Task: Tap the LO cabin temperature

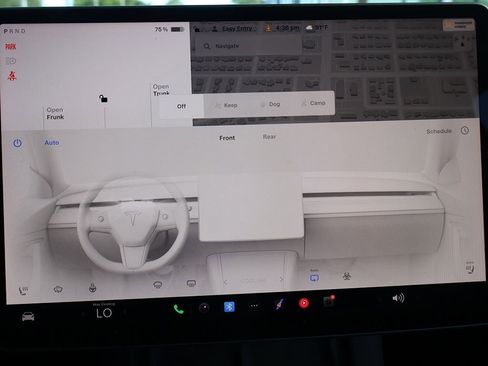Action: point(104,313)
